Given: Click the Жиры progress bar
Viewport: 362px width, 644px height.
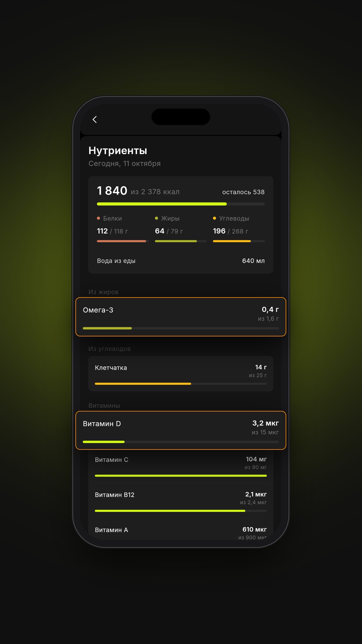Looking at the screenshot, I should [181, 241].
